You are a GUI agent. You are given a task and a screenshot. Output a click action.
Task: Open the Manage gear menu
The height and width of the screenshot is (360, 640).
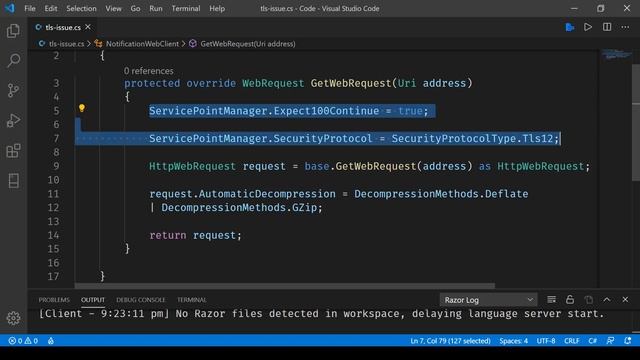(13, 318)
